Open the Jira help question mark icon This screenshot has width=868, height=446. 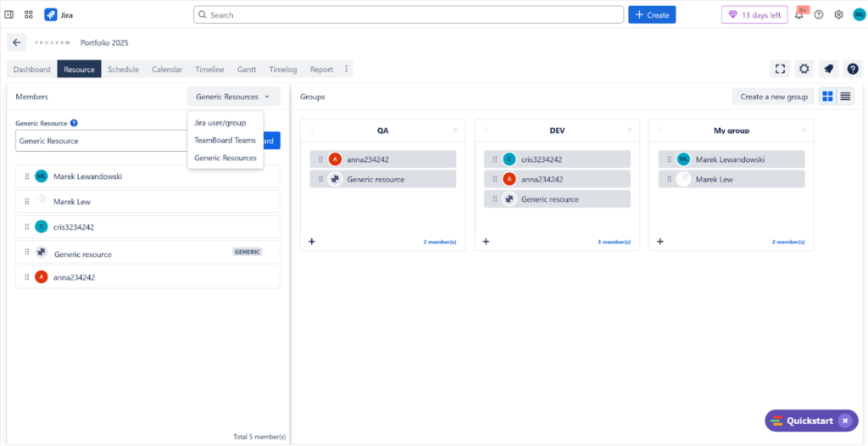(819, 14)
